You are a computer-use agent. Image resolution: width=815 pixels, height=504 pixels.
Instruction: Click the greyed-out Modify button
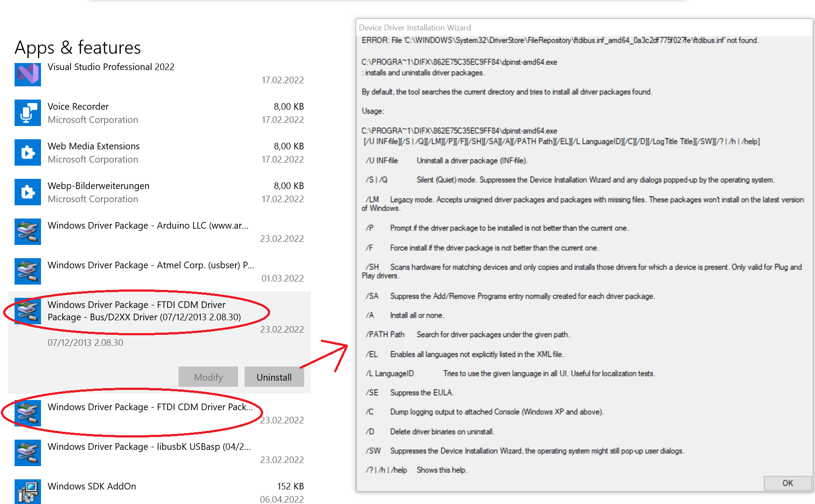(x=208, y=377)
